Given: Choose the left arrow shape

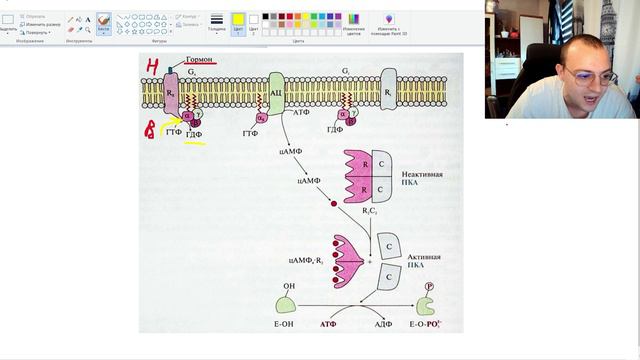Looking at the screenshot, I should coord(156,24).
